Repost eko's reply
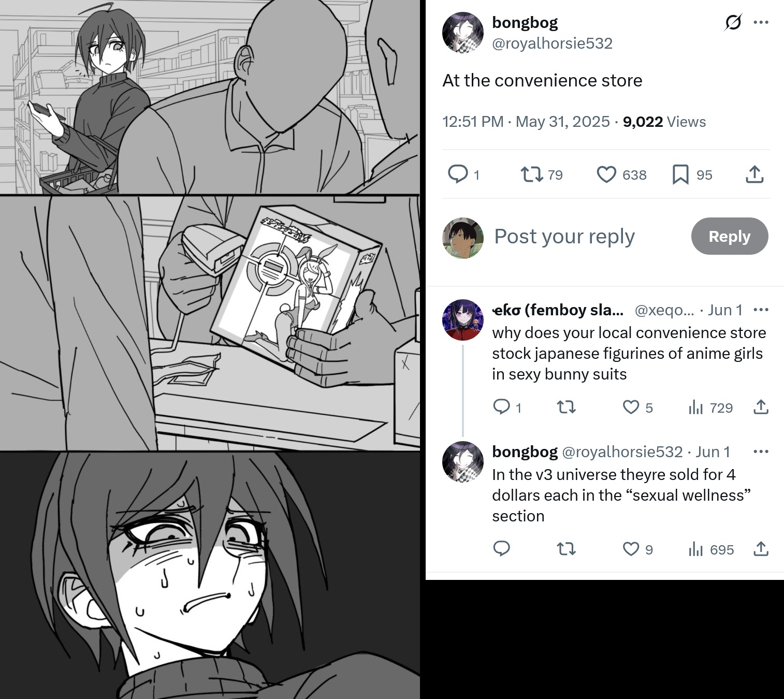The height and width of the screenshot is (699, 784). tap(566, 407)
